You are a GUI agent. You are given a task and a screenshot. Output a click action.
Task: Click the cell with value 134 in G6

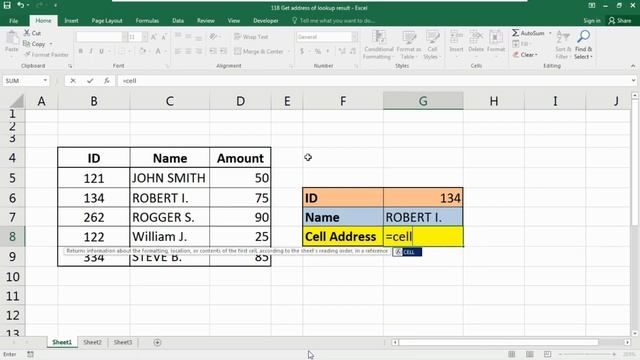[x=423, y=198]
